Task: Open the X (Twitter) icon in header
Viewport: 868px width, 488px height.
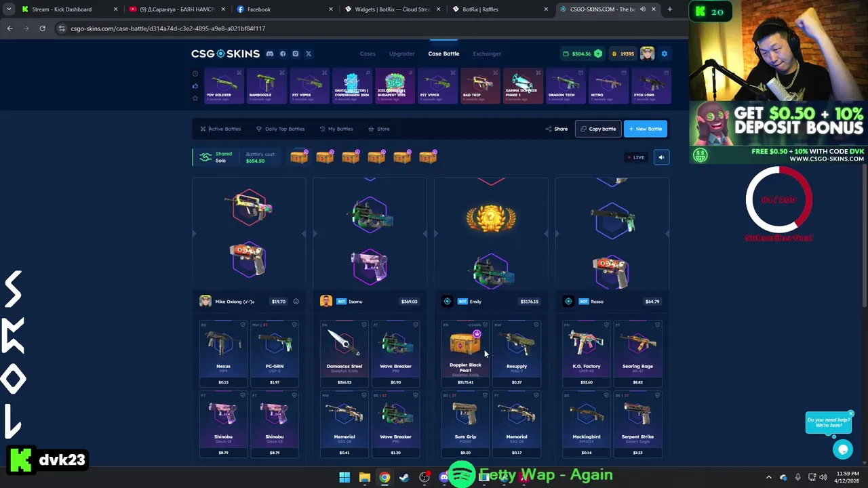Action: (x=308, y=54)
